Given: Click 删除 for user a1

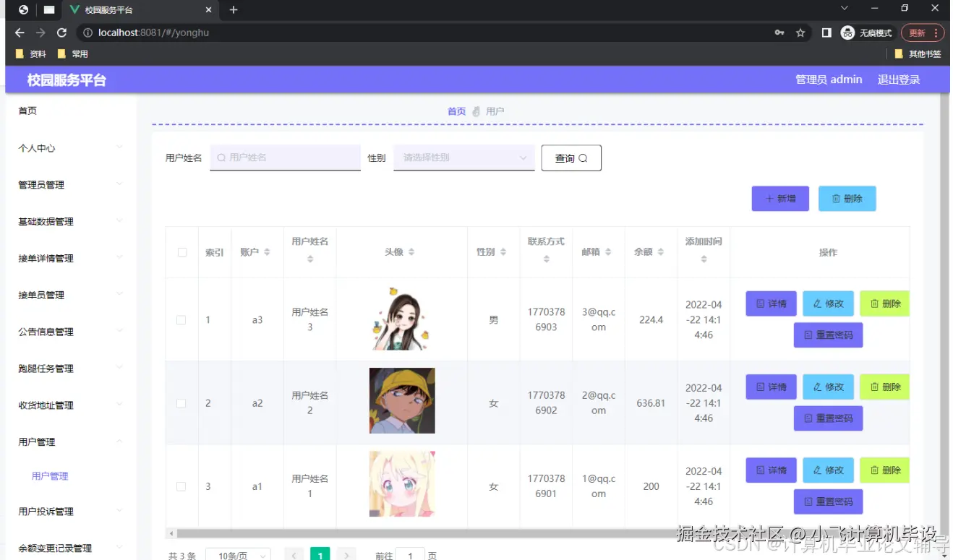Looking at the screenshot, I should coord(885,470).
